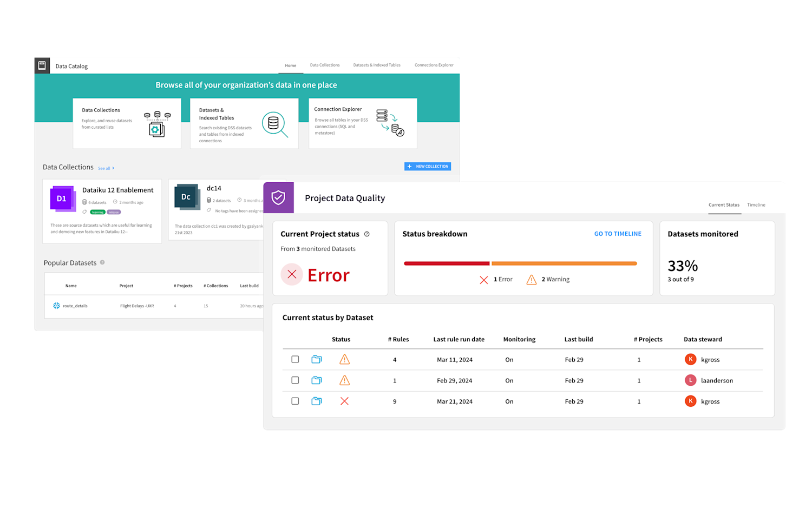Screen dimensions: 812x515
Task: Click the green learning tag
Action: coord(97,212)
